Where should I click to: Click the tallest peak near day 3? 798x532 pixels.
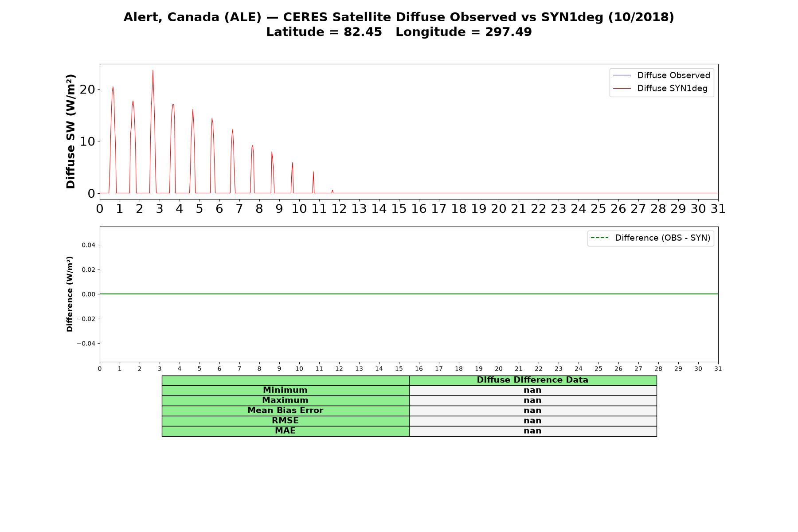pyautogui.click(x=153, y=70)
